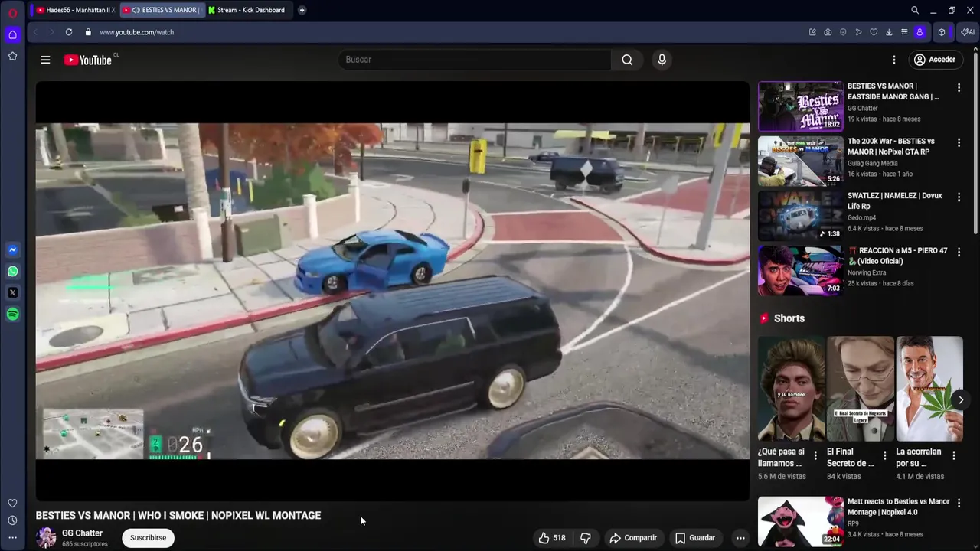Open the ad blocker shield icon
The width and height of the screenshot is (980, 551).
coord(843,32)
